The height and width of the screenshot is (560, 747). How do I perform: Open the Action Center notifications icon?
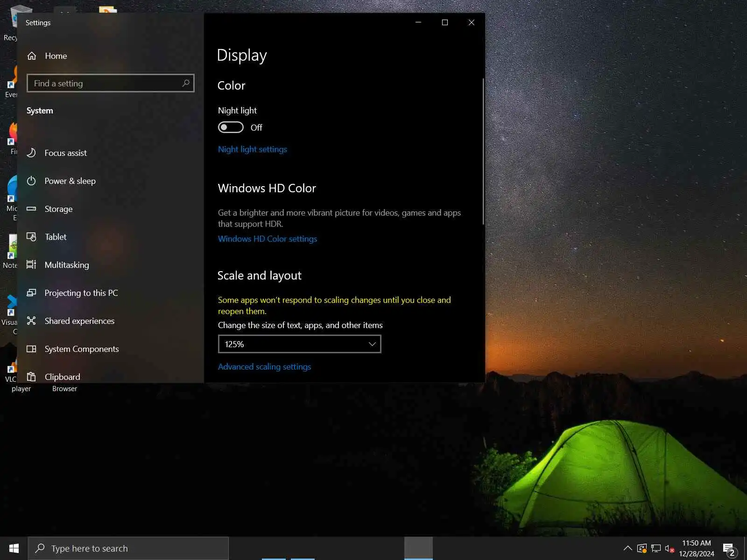click(x=729, y=549)
